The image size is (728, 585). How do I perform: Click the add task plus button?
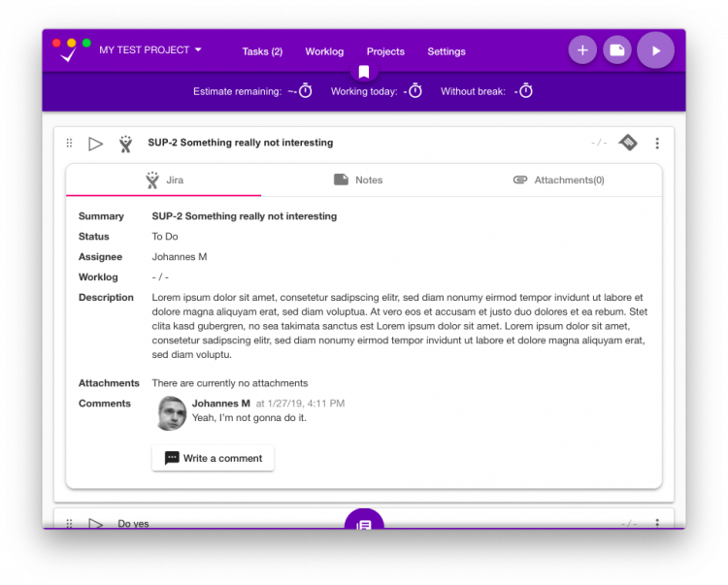tap(582, 50)
